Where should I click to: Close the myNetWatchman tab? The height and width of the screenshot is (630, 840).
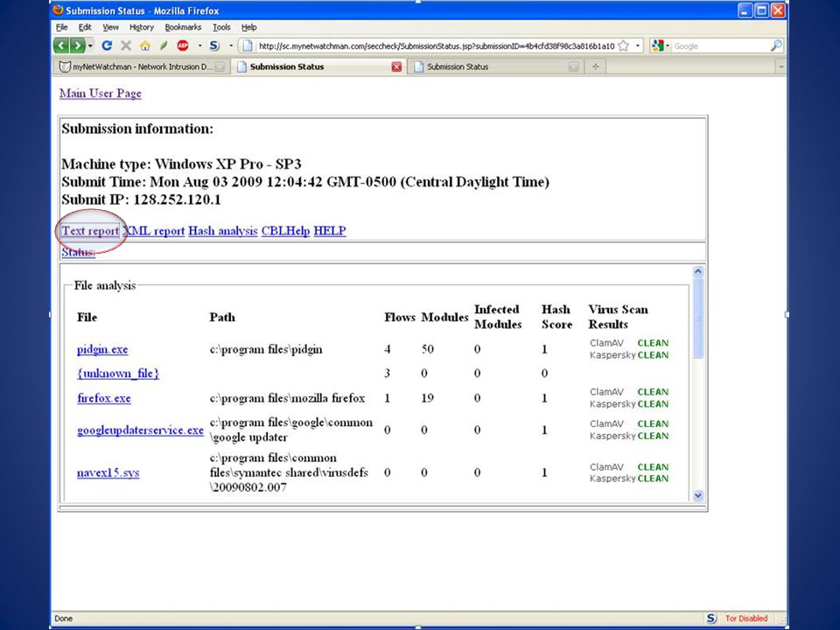coord(220,67)
